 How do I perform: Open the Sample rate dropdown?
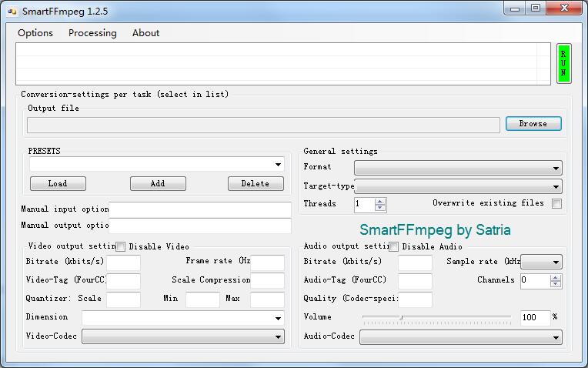541,262
